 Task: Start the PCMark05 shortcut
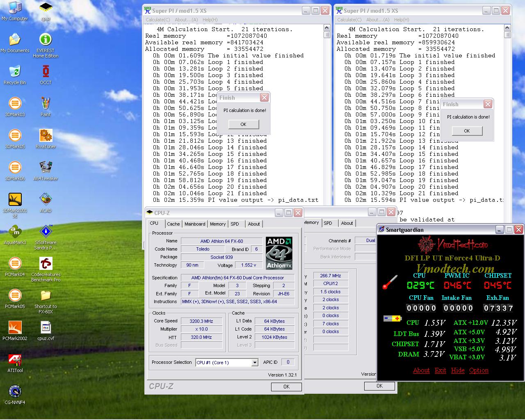point(15,299)
